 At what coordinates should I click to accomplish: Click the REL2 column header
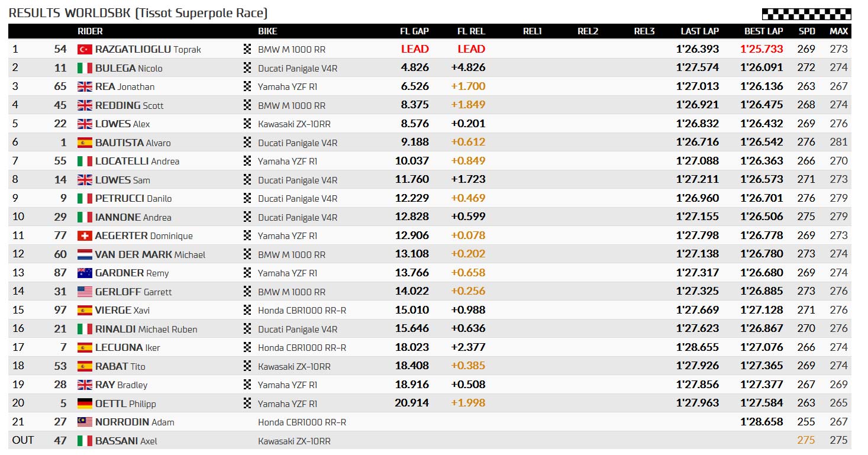[588, 31]
